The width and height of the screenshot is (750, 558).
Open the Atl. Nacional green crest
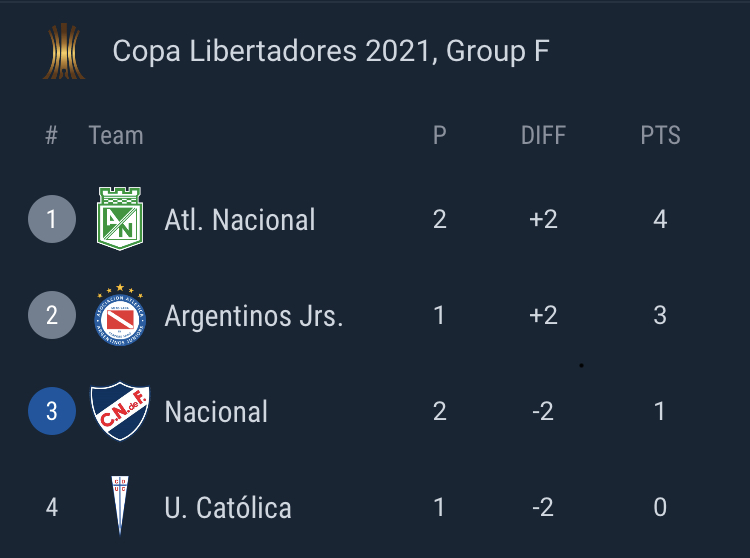[x=120, y=219]
